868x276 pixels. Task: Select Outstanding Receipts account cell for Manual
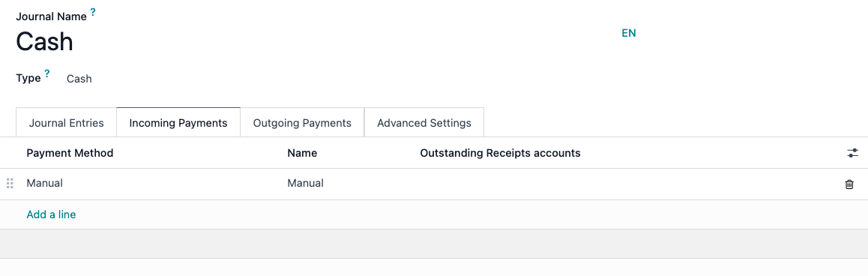click(626, 184)
